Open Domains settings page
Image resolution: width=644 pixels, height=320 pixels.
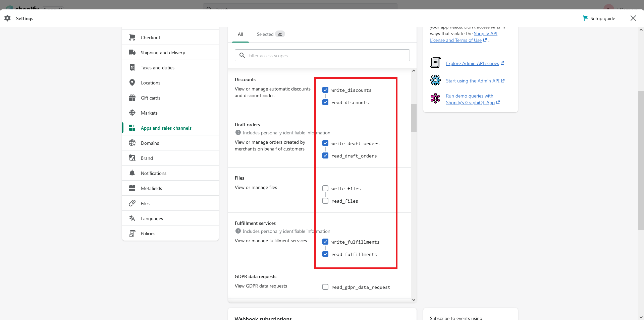(x=170, y=143)
